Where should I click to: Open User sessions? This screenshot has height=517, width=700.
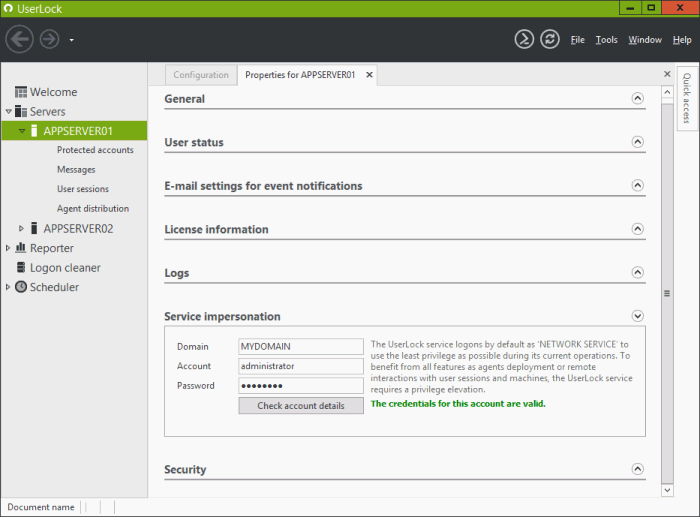click(x=83, y=189)
